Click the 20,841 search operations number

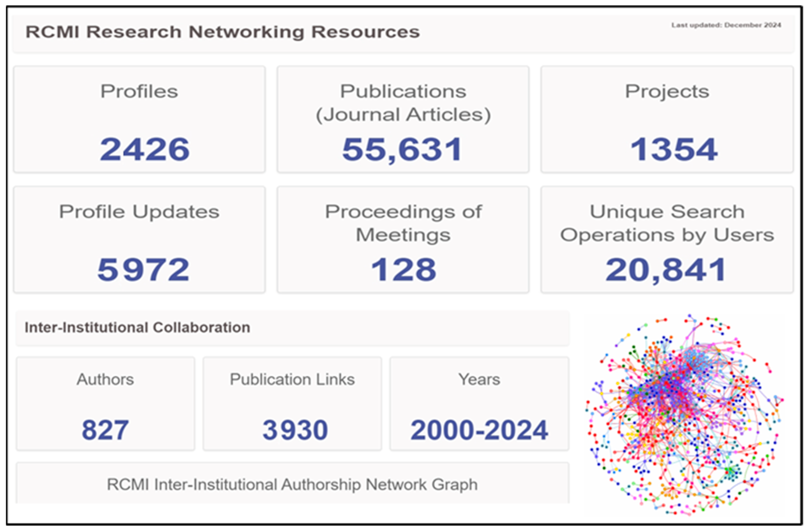pyautogui.click(x=665, y=270)
